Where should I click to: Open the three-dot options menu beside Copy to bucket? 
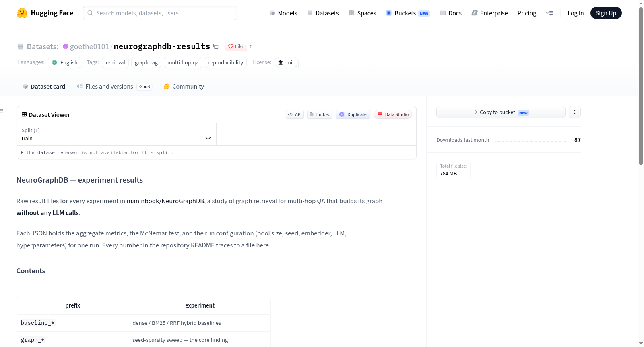coord(575,112)
